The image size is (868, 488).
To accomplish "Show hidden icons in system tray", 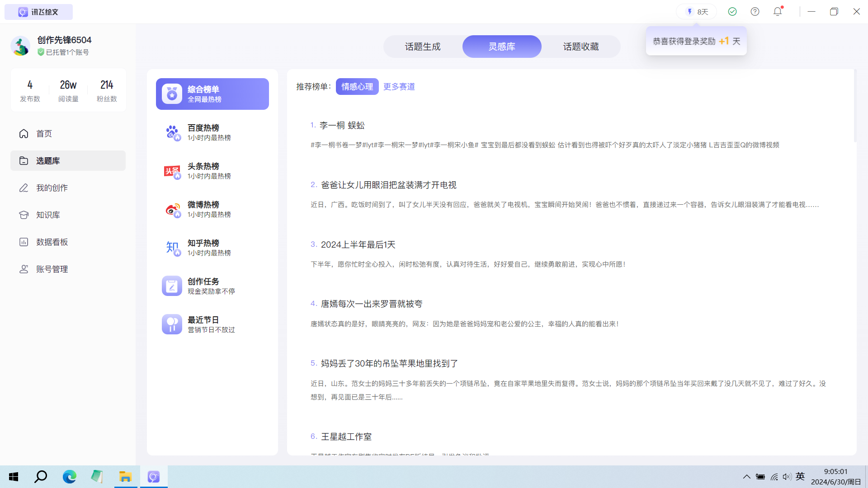I will click(746, 477).
